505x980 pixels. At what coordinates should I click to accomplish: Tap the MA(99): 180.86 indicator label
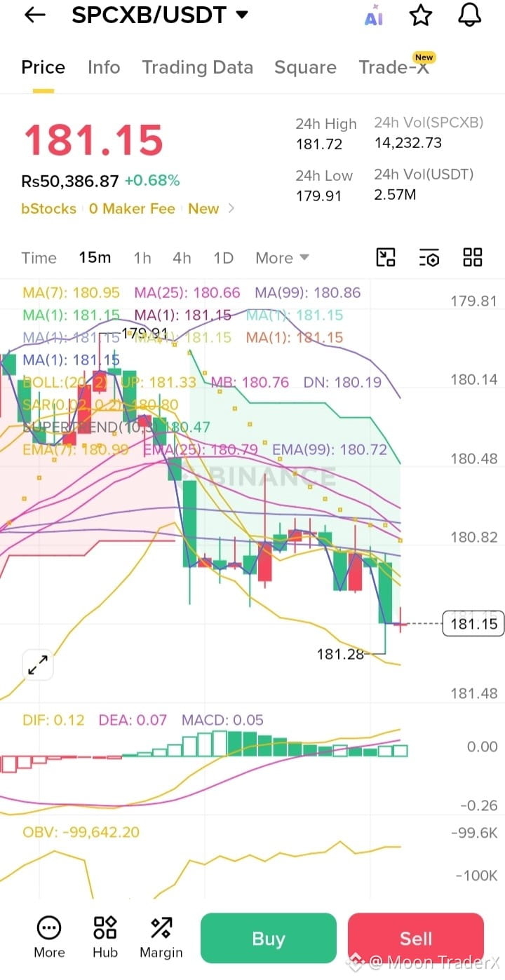coord(307,292)
